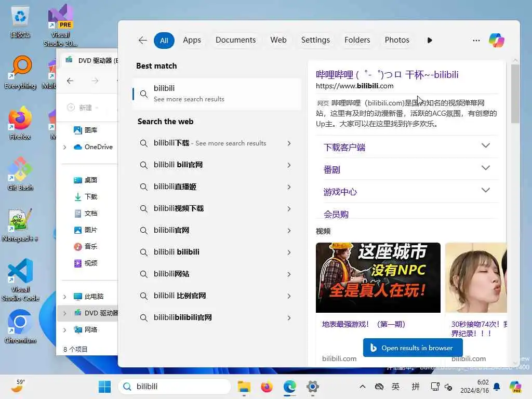This screenshot has height=399, width=532.
Task: Open Notepad++ desktop shortcut
Action: [20, 224]
